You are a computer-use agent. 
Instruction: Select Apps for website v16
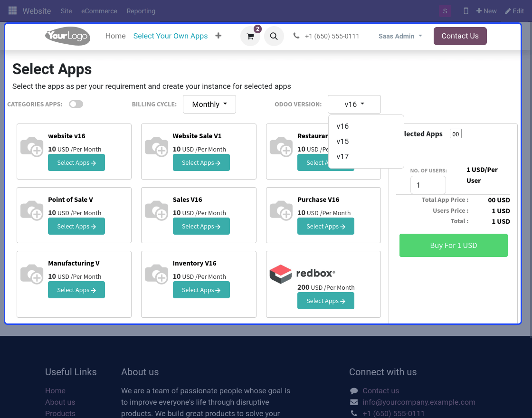click(76, 162)
